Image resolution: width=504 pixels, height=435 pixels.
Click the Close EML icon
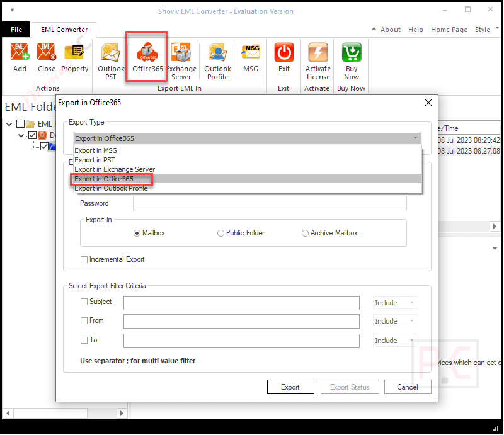tap(46, 52)
